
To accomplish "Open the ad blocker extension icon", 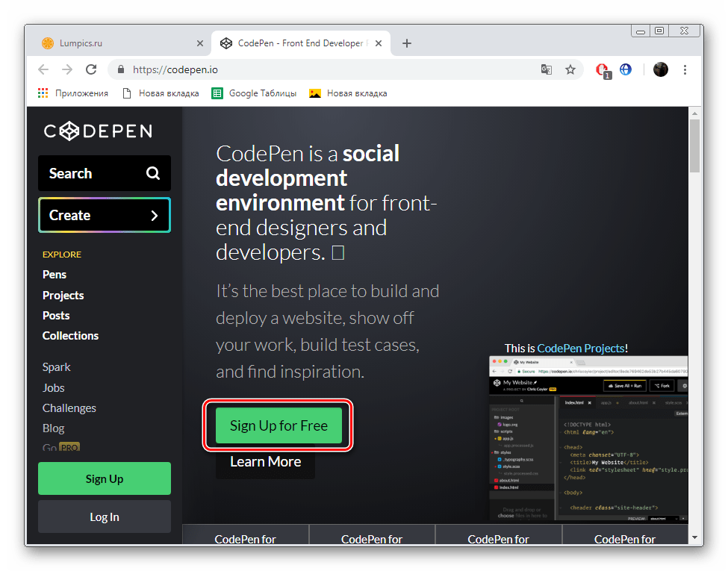I will tap(603, 69).
